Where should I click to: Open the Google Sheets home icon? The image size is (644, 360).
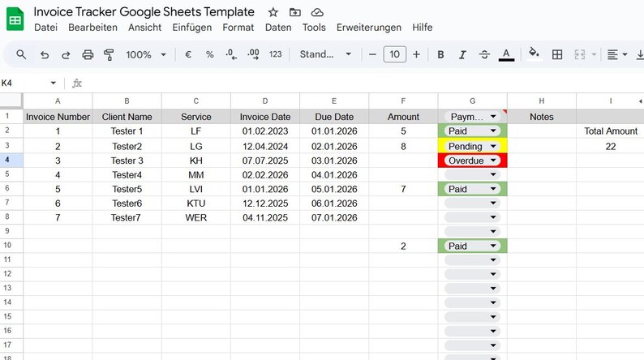pos(15,19)
